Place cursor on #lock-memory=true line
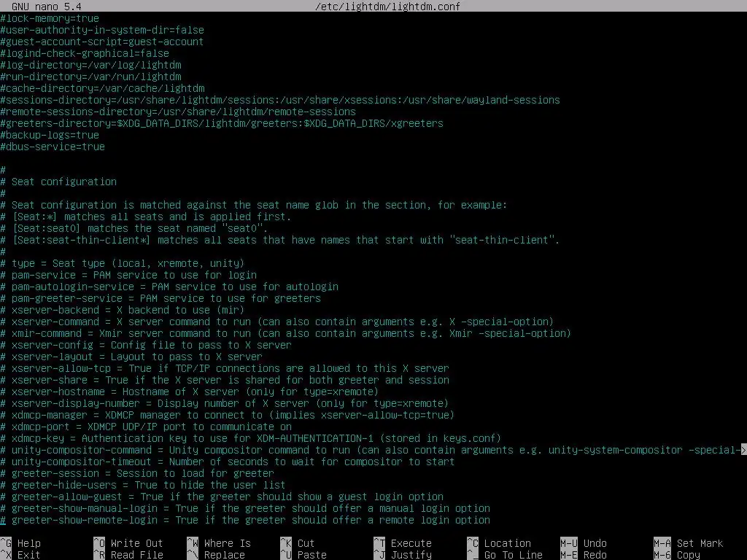This screenshot has width=747, height=560. pos(50,18)
